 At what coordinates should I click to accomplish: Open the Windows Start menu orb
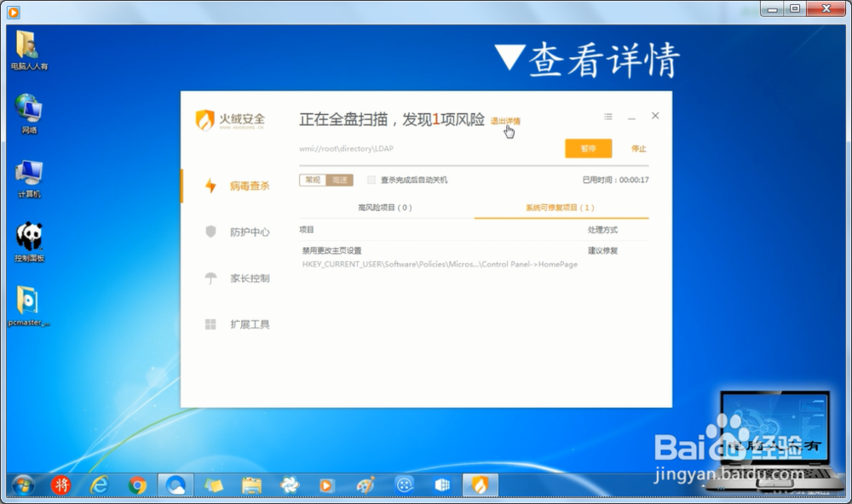tap(23, 485)
